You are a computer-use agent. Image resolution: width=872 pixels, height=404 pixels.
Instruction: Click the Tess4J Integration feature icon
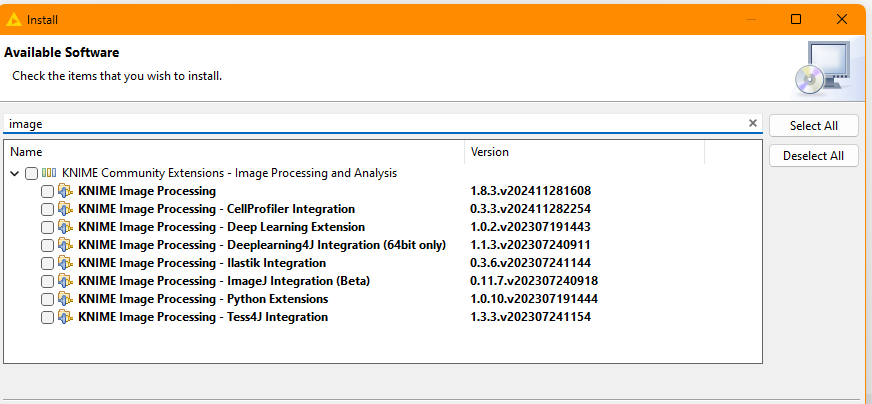tap(66, 317)
